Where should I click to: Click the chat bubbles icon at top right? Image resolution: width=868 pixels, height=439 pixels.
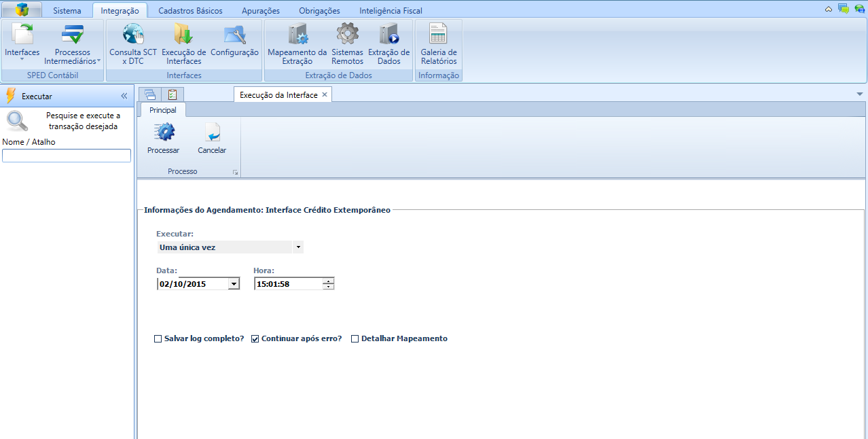pos(844,9)
